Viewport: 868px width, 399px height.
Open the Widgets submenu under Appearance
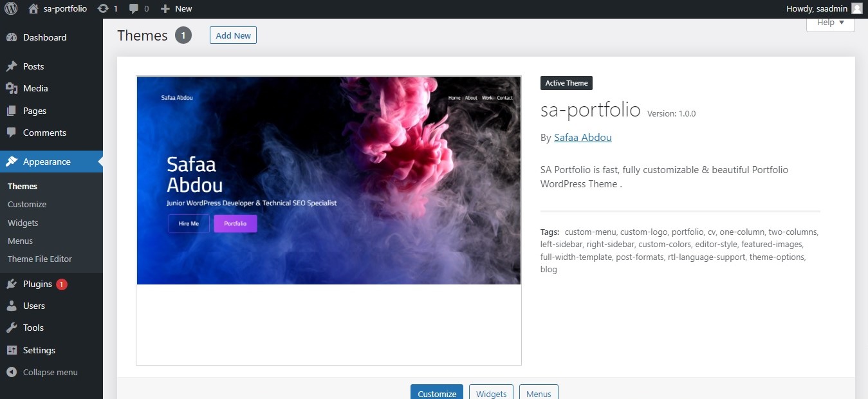click(23, 223)
